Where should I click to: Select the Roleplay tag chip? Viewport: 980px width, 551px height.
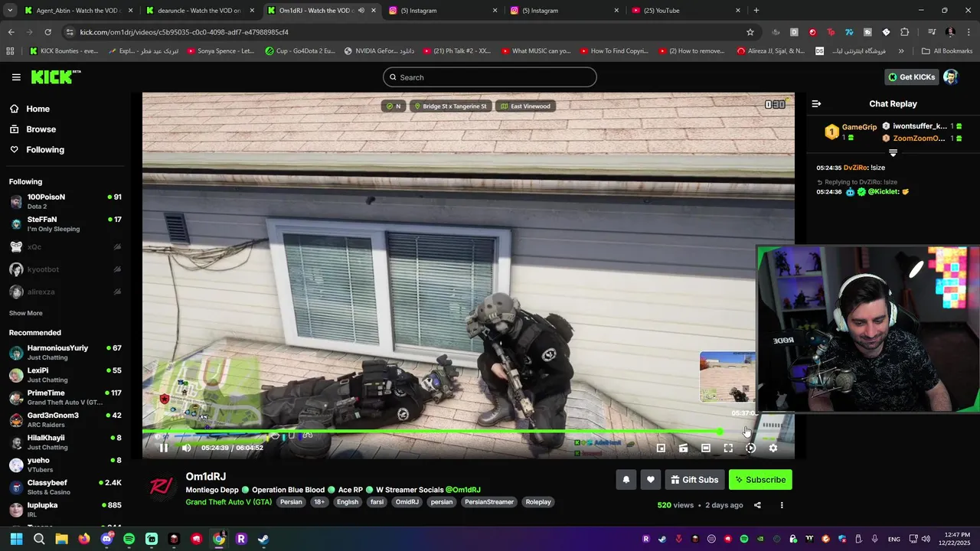[538, 502]
